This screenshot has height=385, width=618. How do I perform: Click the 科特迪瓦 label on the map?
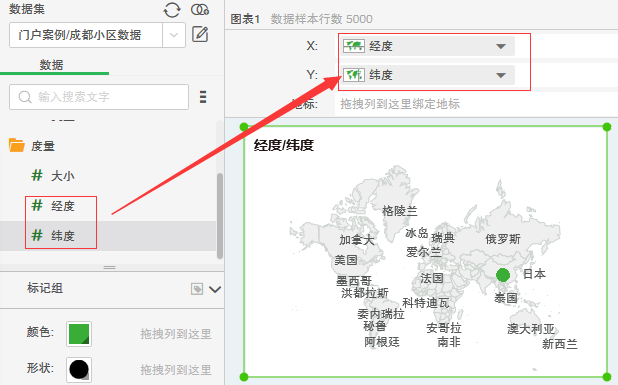[426, 303]
